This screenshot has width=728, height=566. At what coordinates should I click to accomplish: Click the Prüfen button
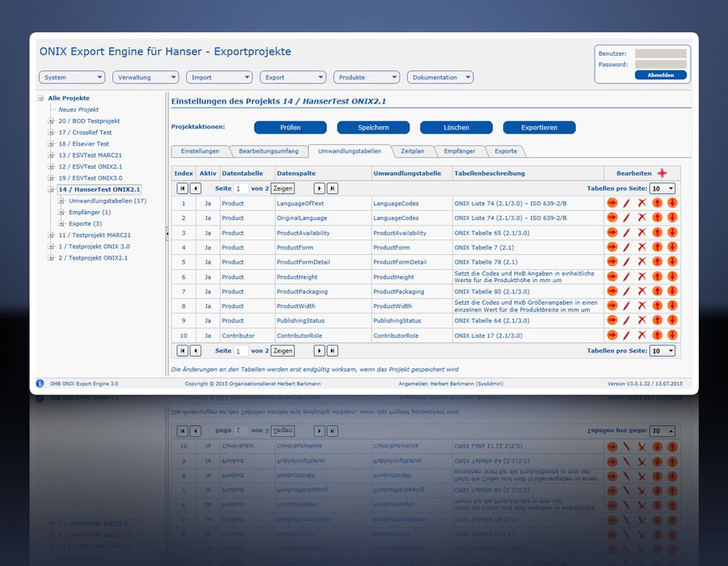(x=290, y=128)
